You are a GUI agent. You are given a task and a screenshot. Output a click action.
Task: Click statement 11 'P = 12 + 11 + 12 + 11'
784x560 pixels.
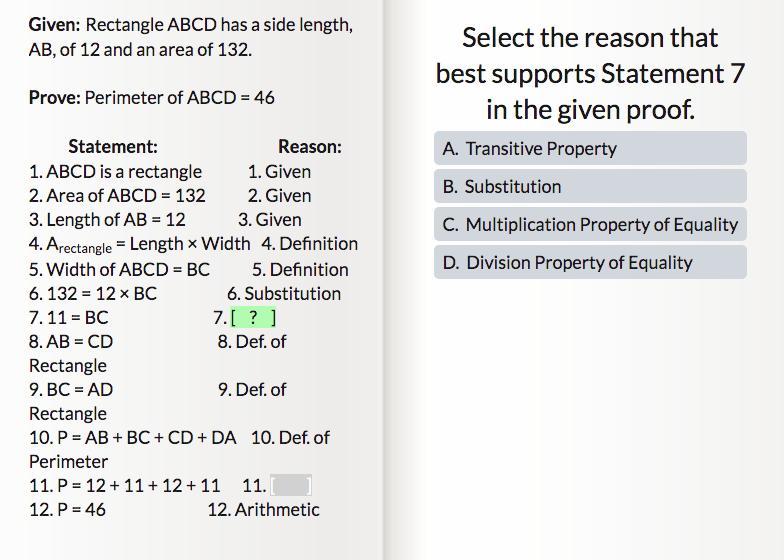(125, 486)
